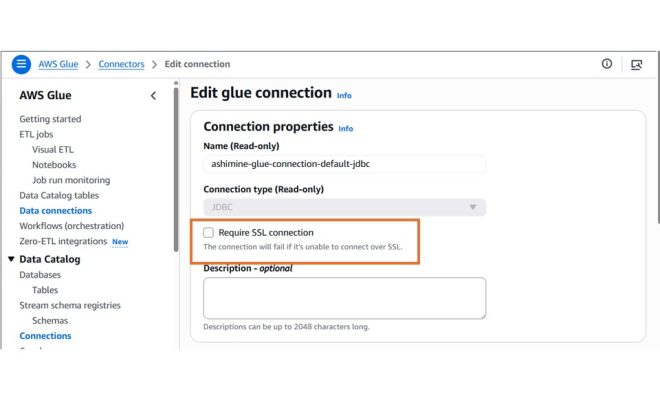Open Zero-ETL integrations menu item

click(x=63, y=241)
